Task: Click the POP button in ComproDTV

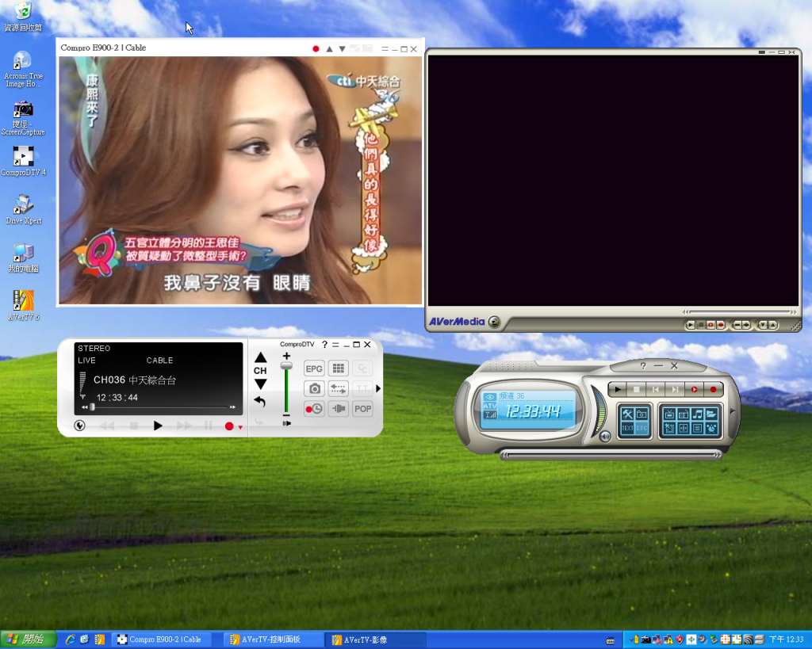Action: point(362,409)
